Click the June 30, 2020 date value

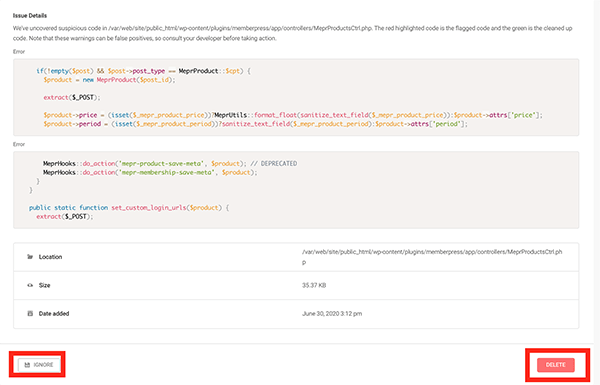(x=332, y=313)
